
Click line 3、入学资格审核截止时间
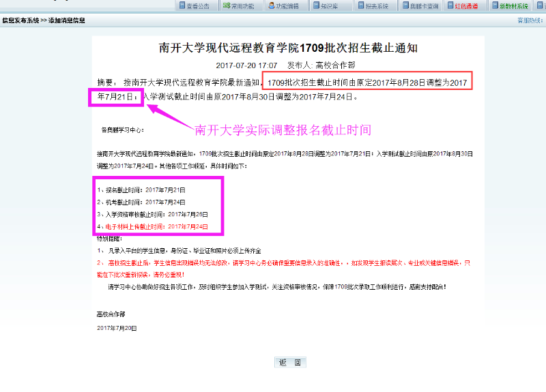152,214
